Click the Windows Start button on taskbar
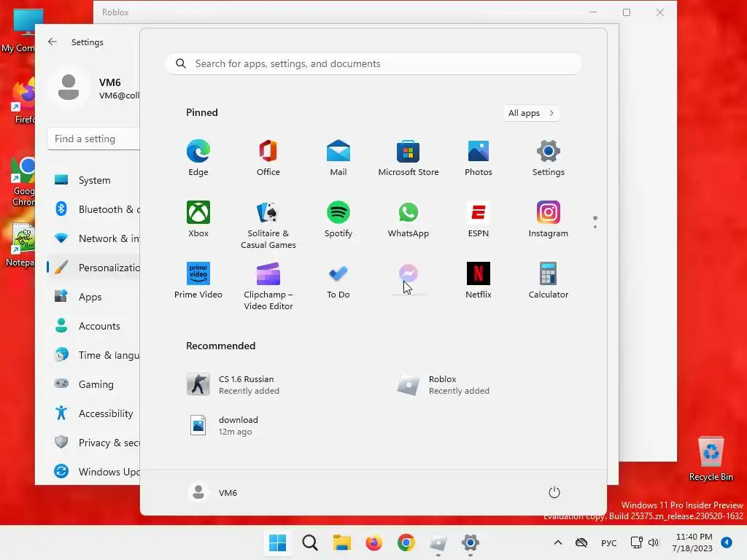This screenshot has width=747, height=560. coord(277,542)
